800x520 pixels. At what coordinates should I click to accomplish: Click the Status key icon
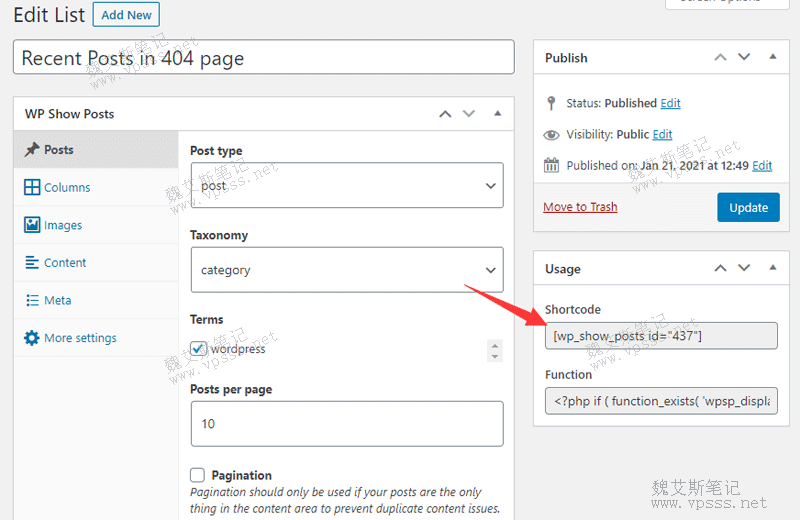point(551,103)
